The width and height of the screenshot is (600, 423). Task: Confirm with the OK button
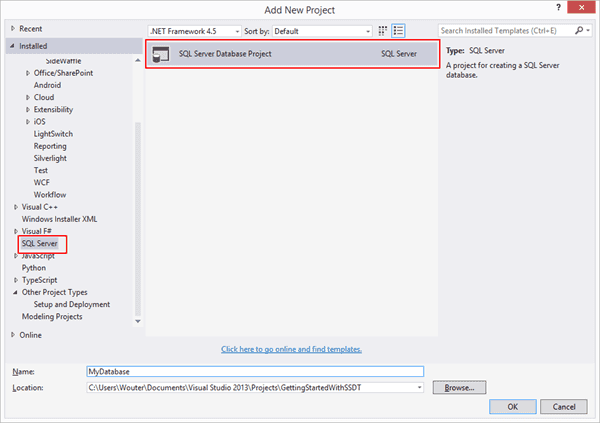pyautogui.click(x=513, y=407)
